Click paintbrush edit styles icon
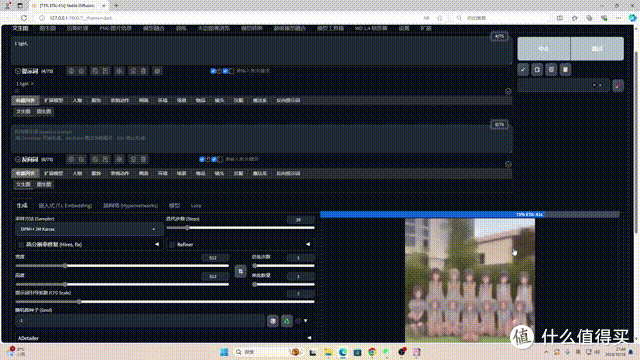The height and width of the screenshot is (360, 640). 618,86
